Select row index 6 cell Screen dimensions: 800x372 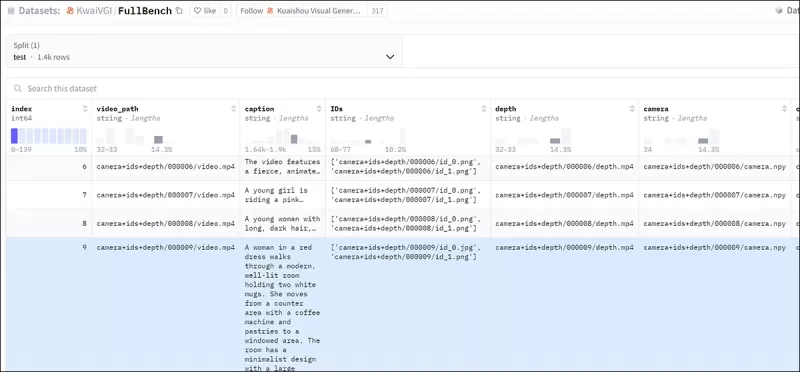(49, 167)
